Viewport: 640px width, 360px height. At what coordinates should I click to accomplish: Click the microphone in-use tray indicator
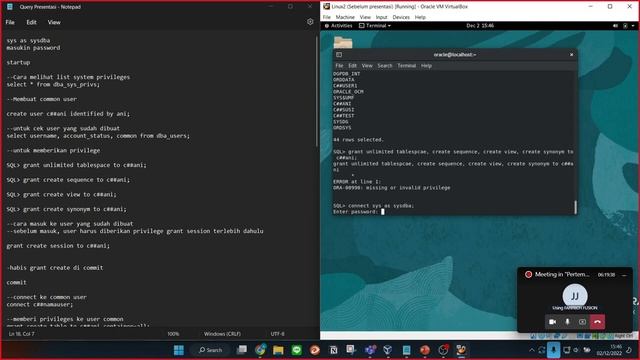(553, 350)
